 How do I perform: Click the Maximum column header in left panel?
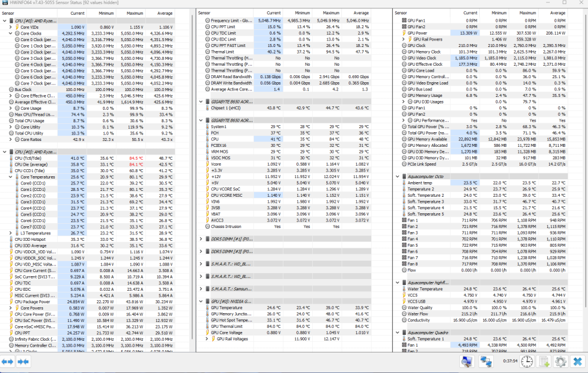pos(135,12)
